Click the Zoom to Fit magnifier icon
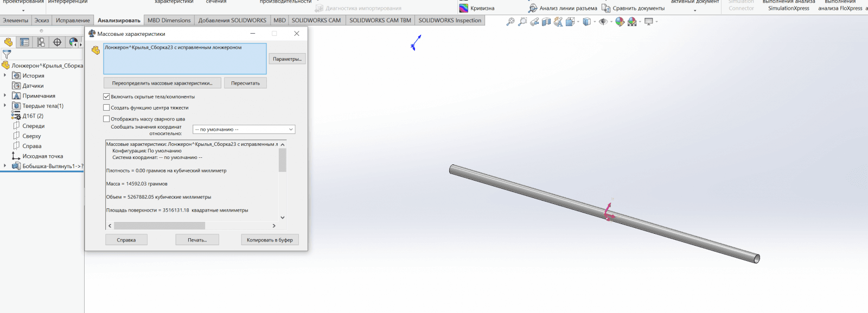The width and height of the screenshot is (868, 313). (510, 22)
